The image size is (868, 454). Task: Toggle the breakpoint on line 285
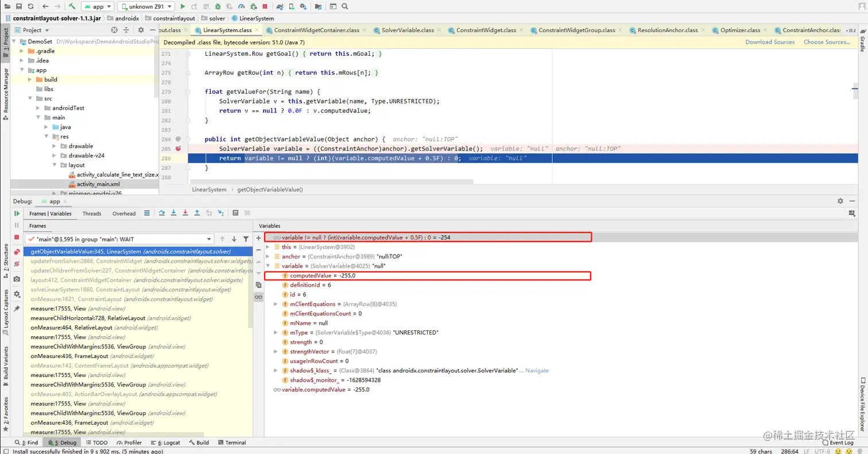tap(179, 149)
